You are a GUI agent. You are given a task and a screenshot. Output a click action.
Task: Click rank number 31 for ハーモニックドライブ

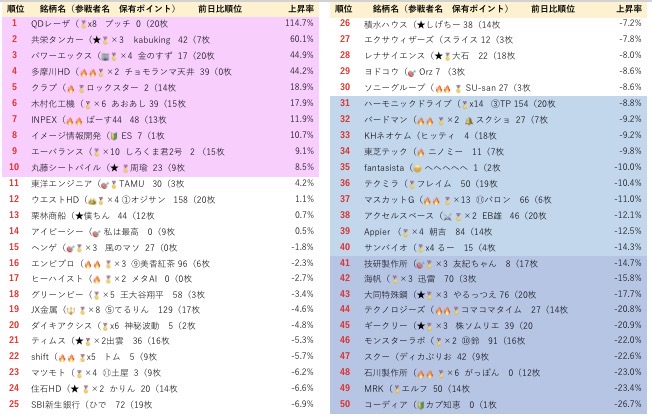coord(345,103)
